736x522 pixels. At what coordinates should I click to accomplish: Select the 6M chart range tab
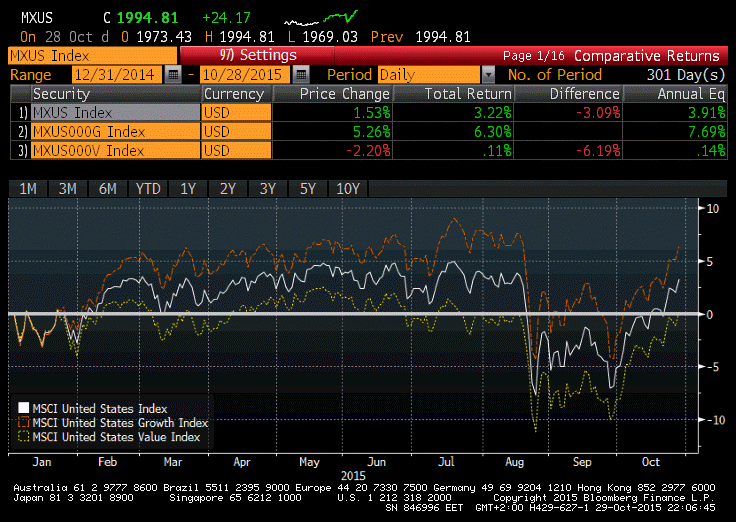107,189
